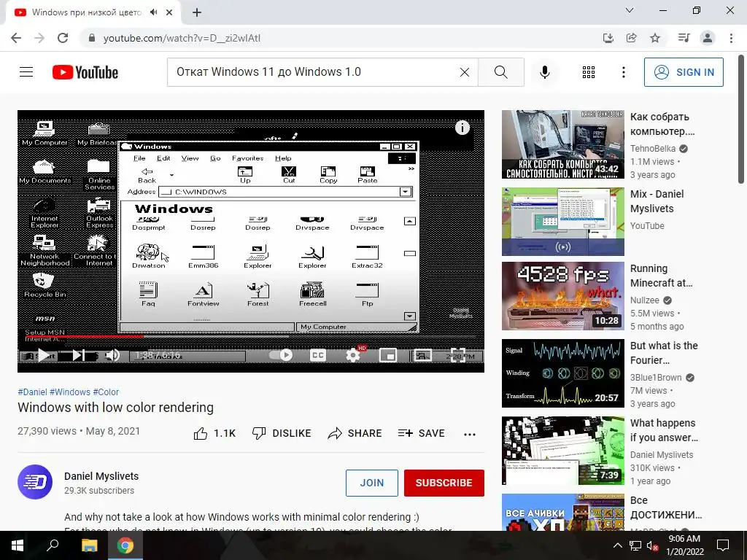Enable theater mode in player
This screenshot has width=747, height=560.
click(422, 355)
